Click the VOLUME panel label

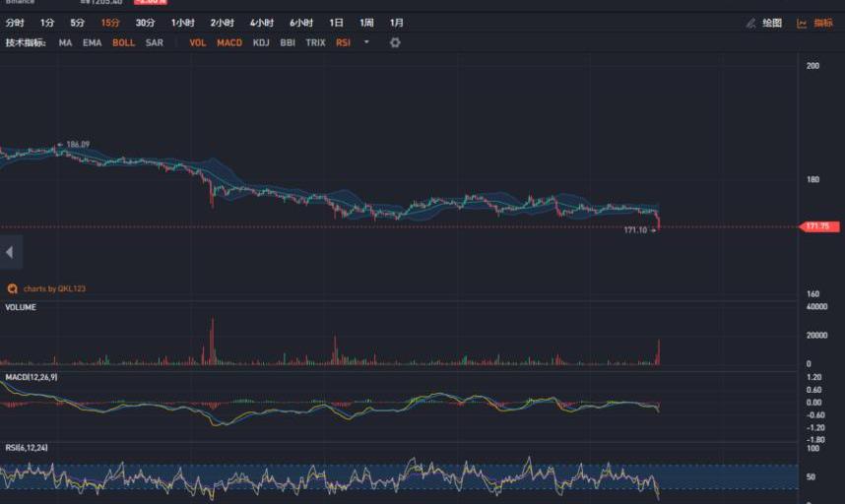tap(21, 307)
